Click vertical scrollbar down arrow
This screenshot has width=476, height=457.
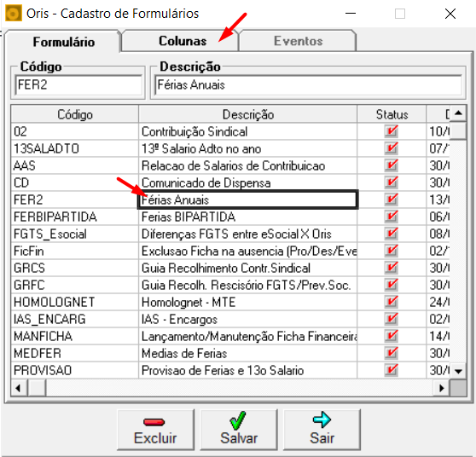458,371
